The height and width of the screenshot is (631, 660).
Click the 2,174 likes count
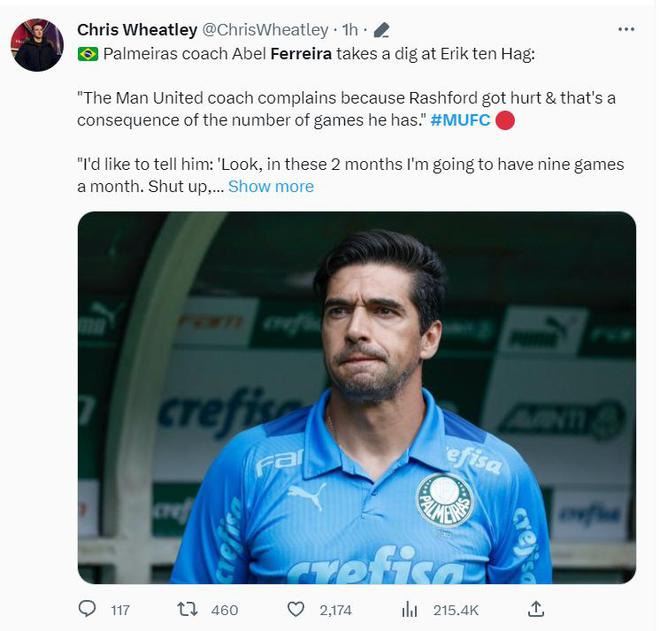(x=336, y=609)
